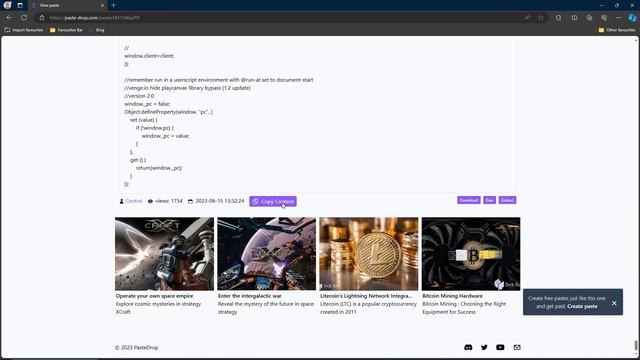Dismiss the create paste notification
This screenshot has width=640, height=360.
(614, 303)
